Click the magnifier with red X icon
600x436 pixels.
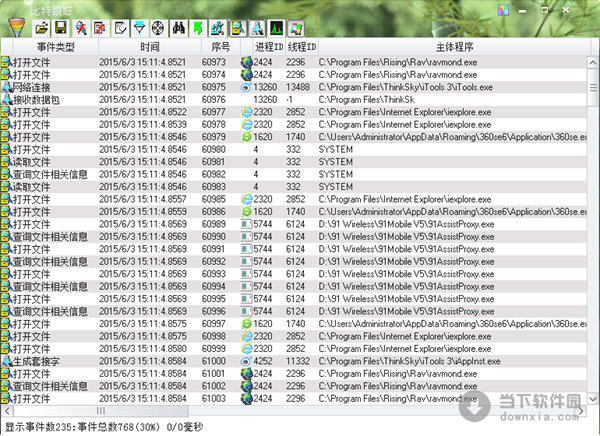[x=81, y=28]
